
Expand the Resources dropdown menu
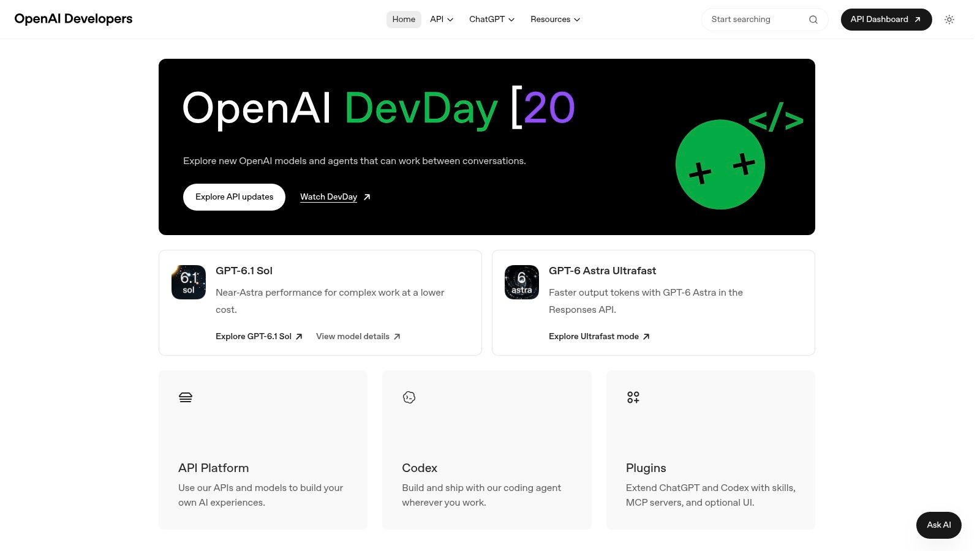click(556, 20)
